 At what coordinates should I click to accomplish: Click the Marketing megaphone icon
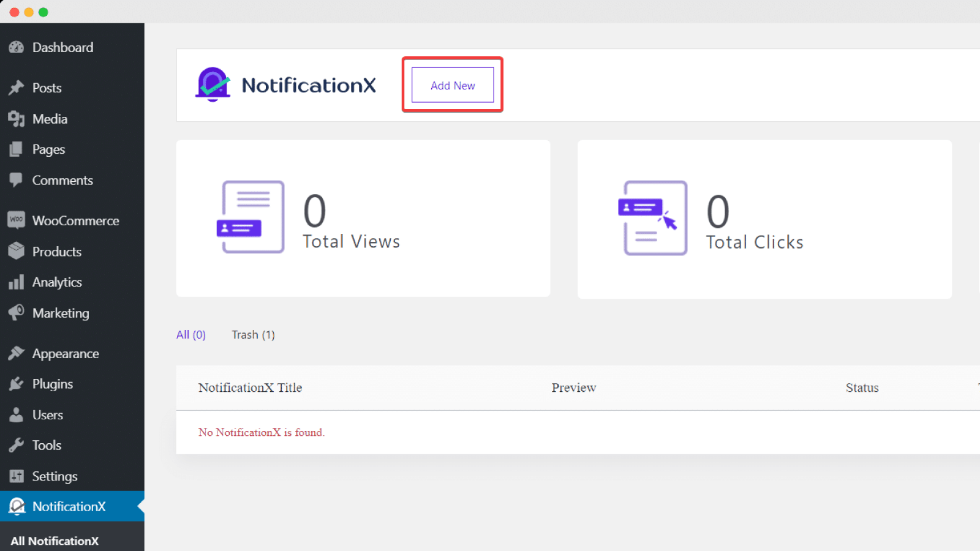tap(17, 313)
